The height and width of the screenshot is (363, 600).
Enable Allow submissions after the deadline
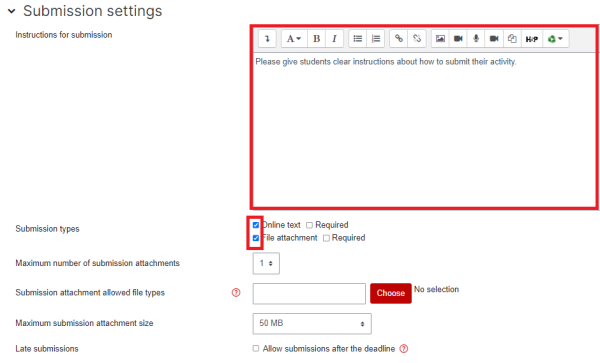[x=256, y=348]
